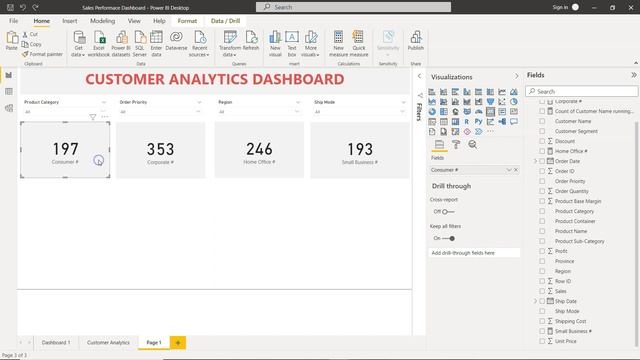Viewport: 640px width, 360px height.
Task: Toggle Cross-report drill through switch
Action: (x=448, y=212)
